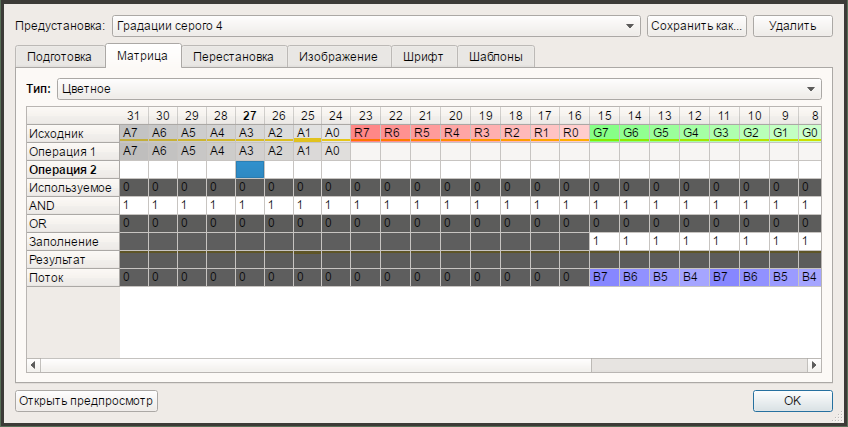Viewport: 848px width, 427px height.
Task: Switch to the Изображение tab
Action: coord(339,57)
